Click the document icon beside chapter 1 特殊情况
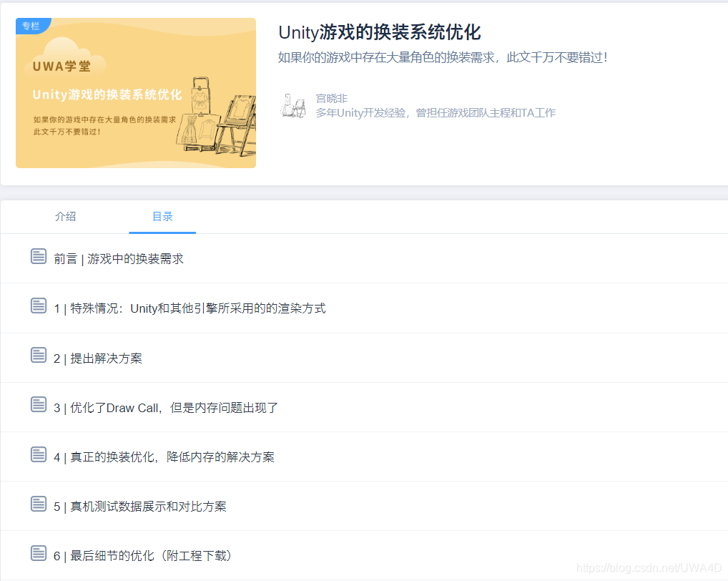 (39, 306)
